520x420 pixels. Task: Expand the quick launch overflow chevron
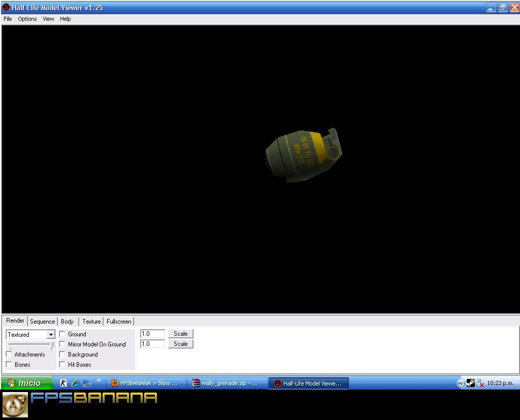pyautogui.click(x=99, y=381)
